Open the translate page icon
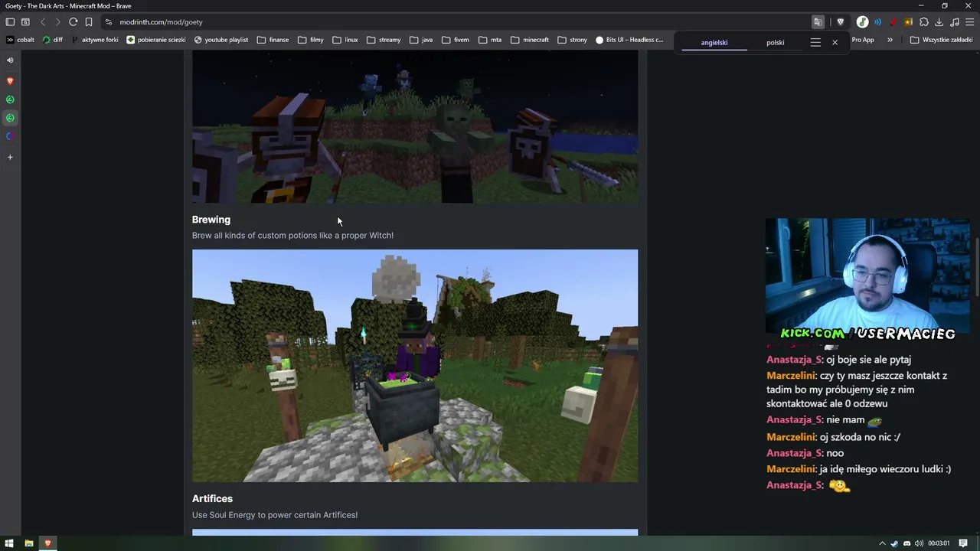The width and height of the screenshot is (980, 551). coord(818,22)
